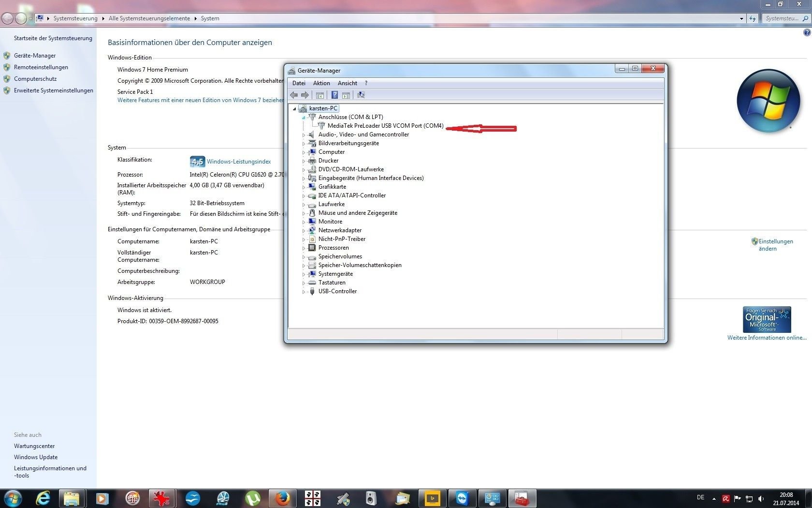The height and width of the screenshot is (508, 812).
Task: Expand Grafikkarte node
Action: 304,187
